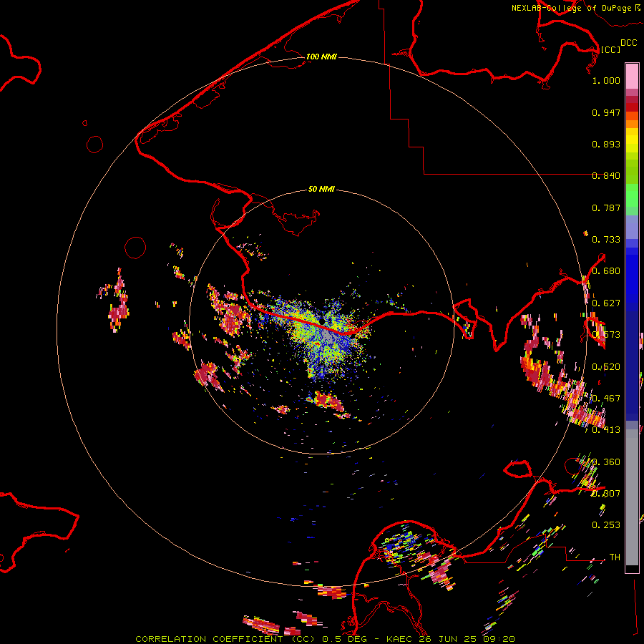Select the pink top segment of color bar
Screen dimensions: 644x644
coord(632,76)
